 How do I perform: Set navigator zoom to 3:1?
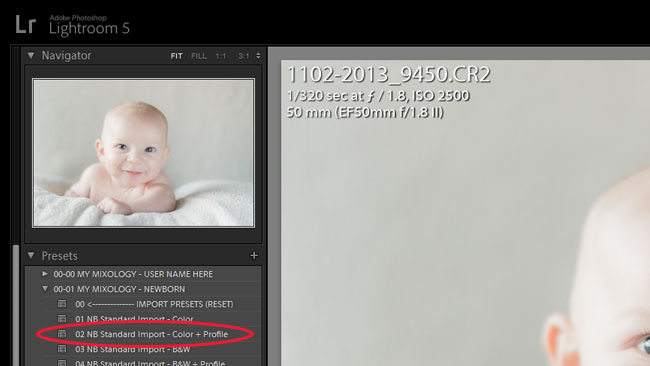(243, 56)
